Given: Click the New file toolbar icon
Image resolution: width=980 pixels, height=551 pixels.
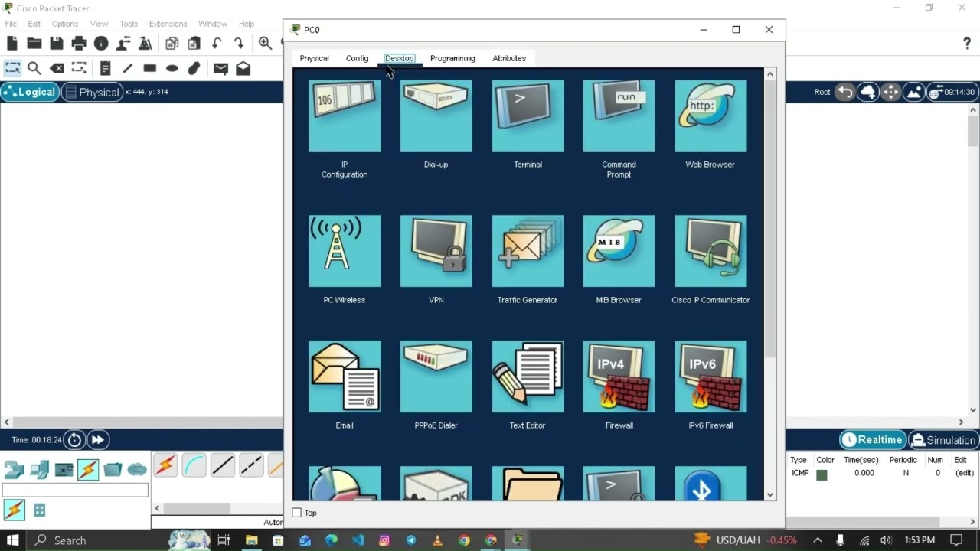Looking at the screenshot, I should pos(12,44).
